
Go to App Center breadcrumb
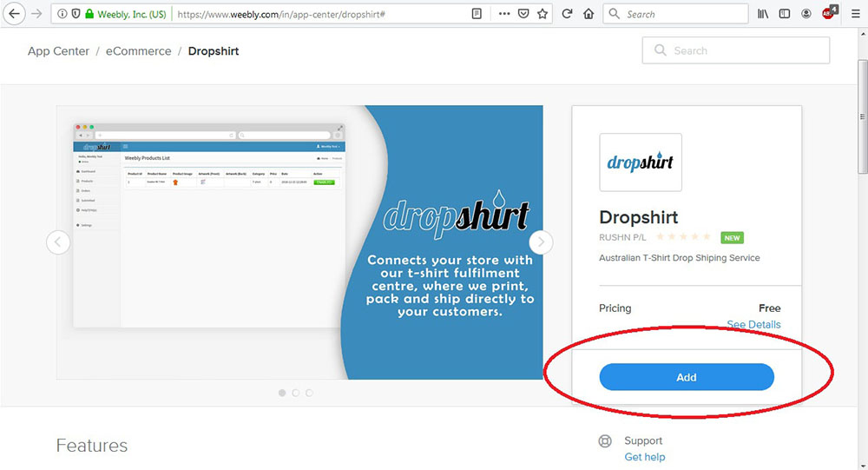58,51
